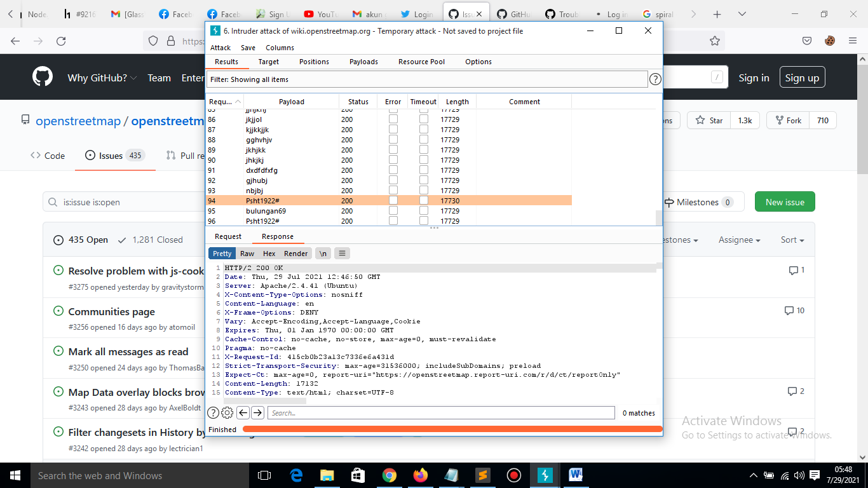The image size is (868, 488).
Task: Open new Firefox tab with plus
Action: pyautogui.click(x=717, y=14)
